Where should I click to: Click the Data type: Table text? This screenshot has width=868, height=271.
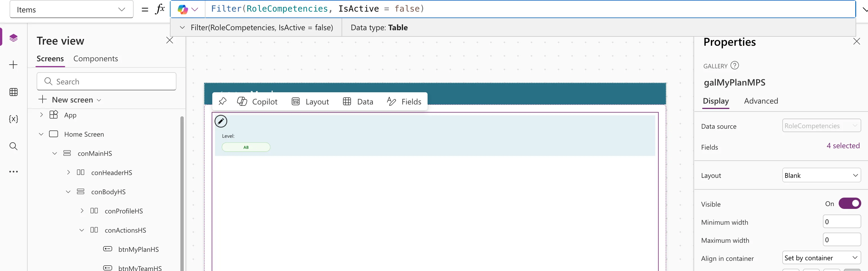379,27
